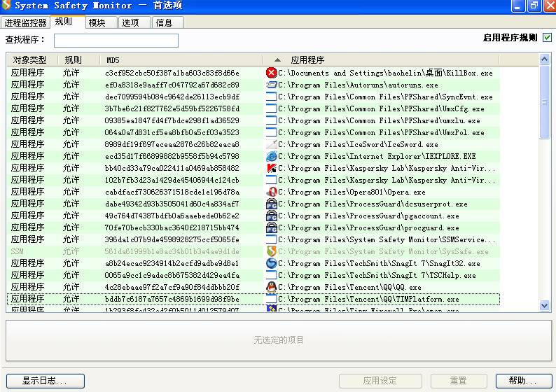Click MD5 value bddb7c6187a7657c4869b1699d98f9be
The width and height of the screenshot is (556, 392).
(x=172, y=299)
